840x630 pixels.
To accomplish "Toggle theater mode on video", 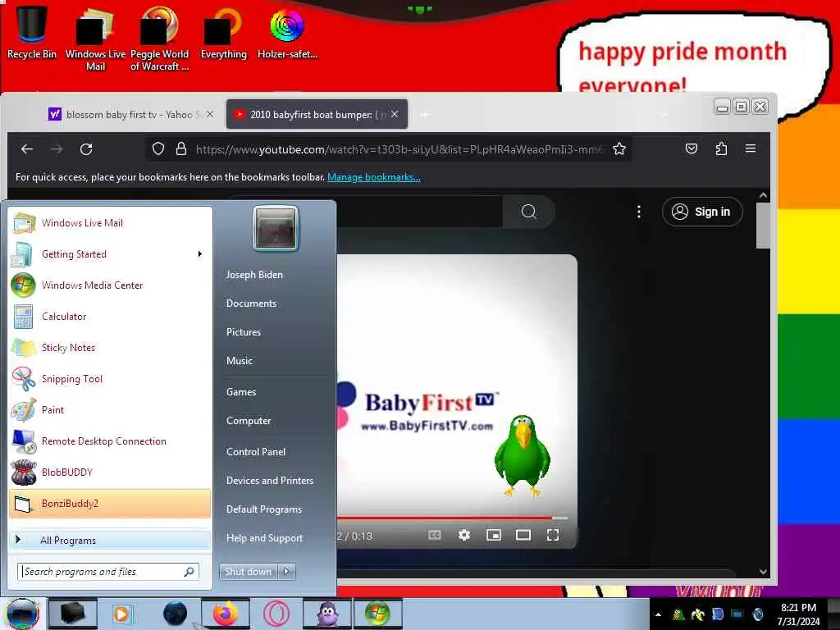I will click(523, 535).
